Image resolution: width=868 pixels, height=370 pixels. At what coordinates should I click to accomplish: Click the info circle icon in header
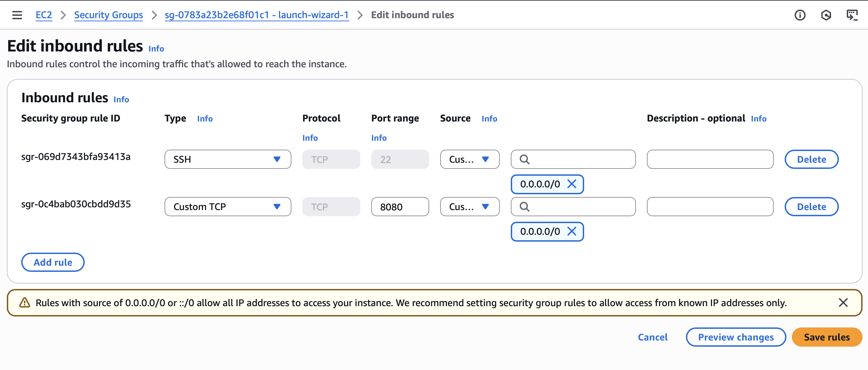[800, 15]
